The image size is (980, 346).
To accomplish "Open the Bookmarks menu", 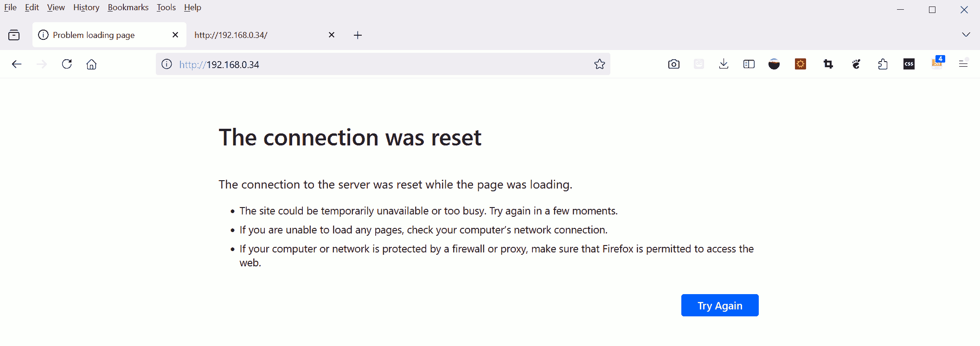I will [x=128, y=7].
